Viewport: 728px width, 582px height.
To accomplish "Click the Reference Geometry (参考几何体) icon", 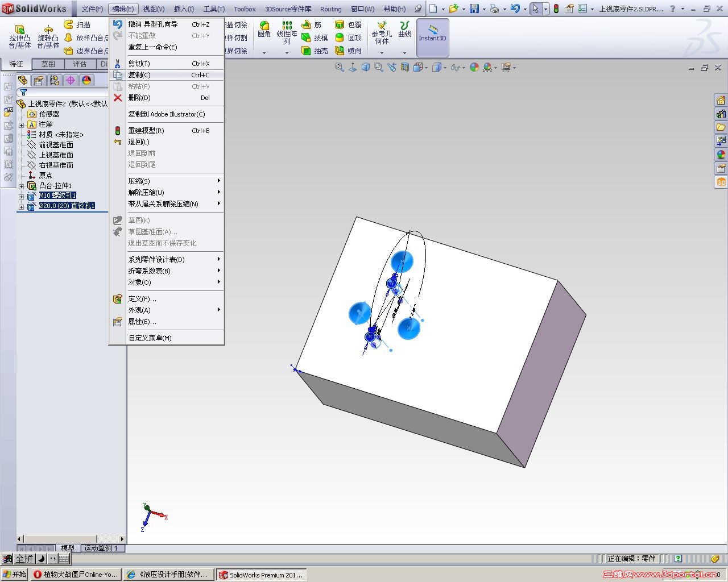I will [382, 26].
